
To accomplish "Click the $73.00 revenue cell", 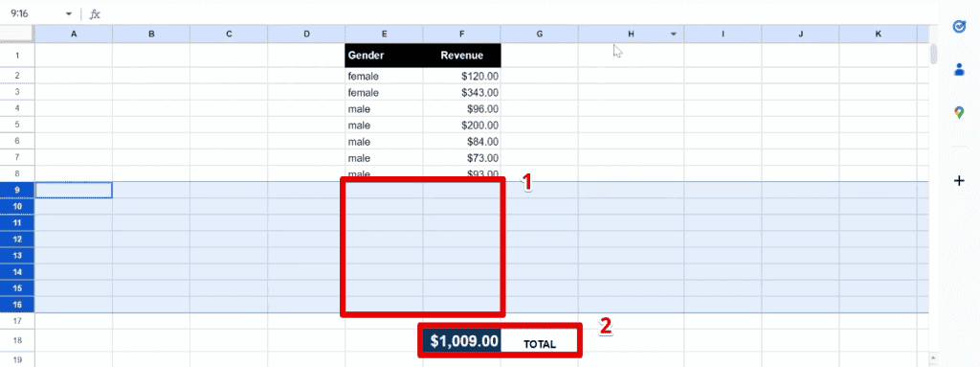I will tap(461, 157).
